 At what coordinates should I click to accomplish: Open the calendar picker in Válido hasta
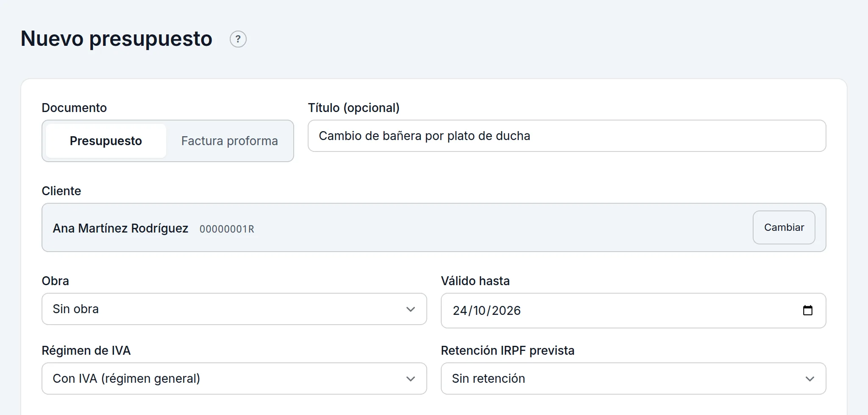tap(808, 311)
